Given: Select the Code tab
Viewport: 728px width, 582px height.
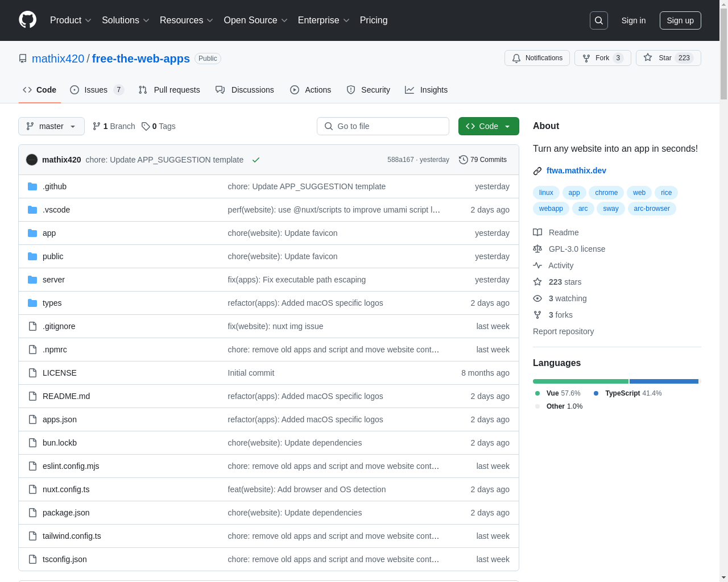Looking at the screenshot, I should (40, 90).
